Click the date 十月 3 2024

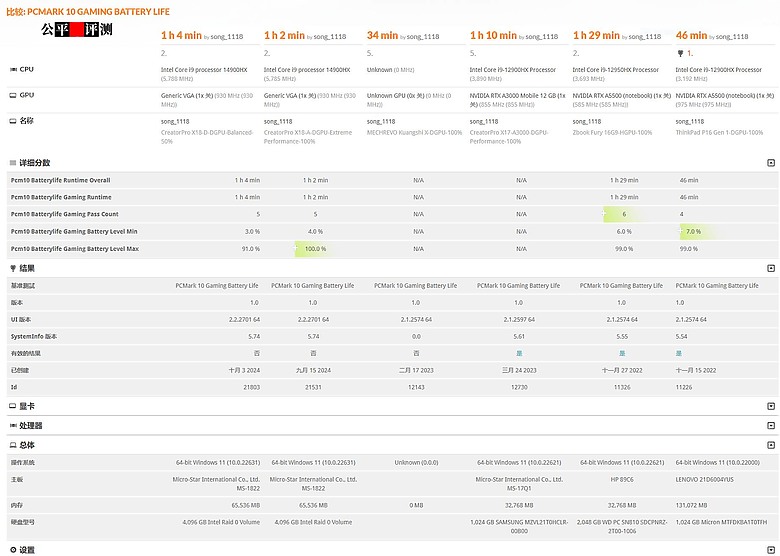pos(244,370)
